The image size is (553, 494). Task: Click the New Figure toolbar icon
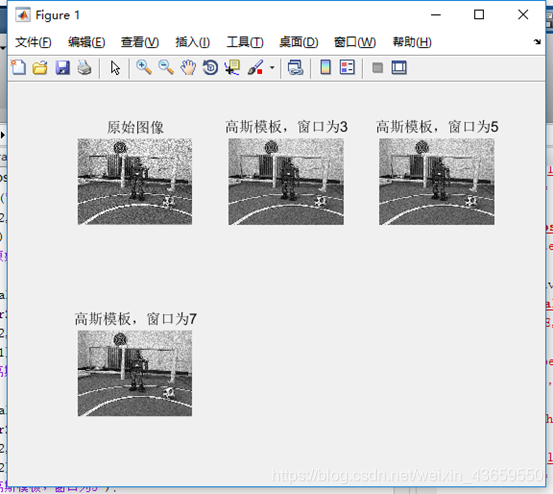[18, 67]
